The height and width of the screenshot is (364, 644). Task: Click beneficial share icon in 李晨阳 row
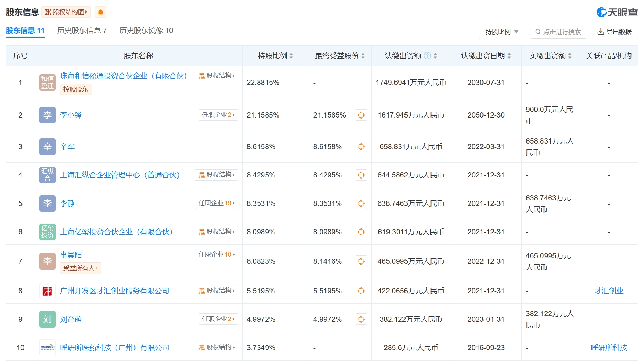click(361, 261)
